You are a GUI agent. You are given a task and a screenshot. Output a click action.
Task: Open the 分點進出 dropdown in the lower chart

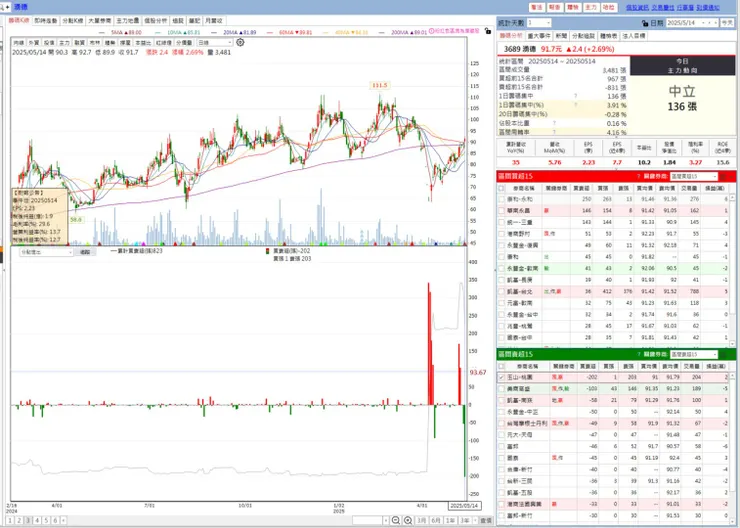[x=46, y=252]
